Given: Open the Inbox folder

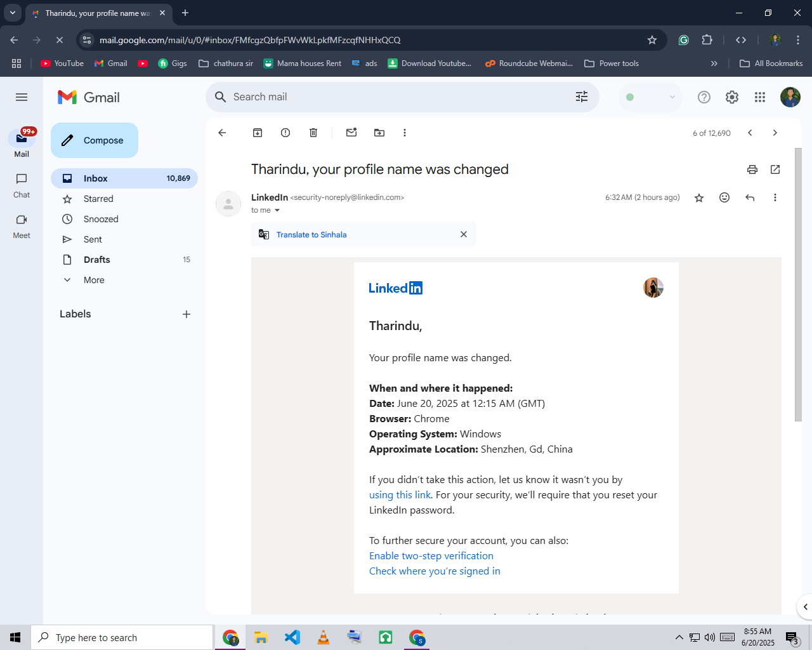Looking at the screenshot, I should [x=124, y=178].
